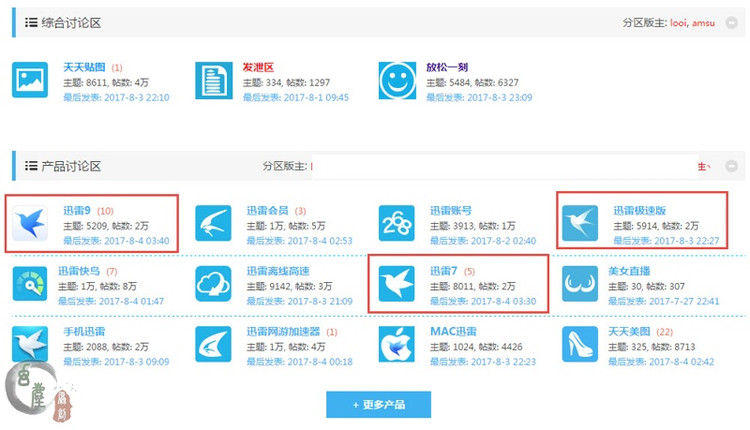Visit the 迅雷离线高速 forum title
The image size is (750, 430).
pos(278,271)
